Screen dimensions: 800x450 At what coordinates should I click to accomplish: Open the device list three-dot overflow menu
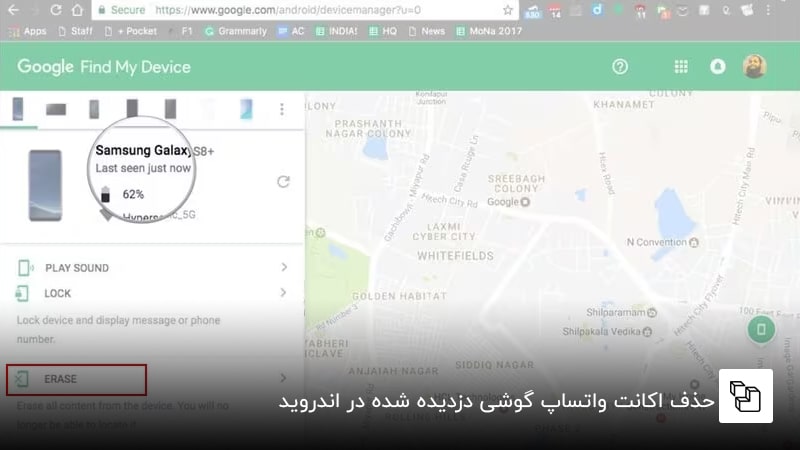[282, 109]
